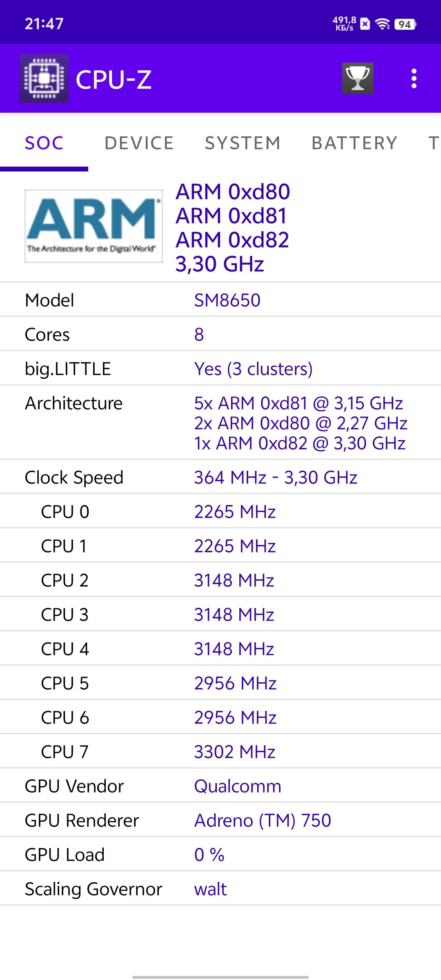
Task: Tap the big.LITTLE clusters row
Action: [220, 369]
